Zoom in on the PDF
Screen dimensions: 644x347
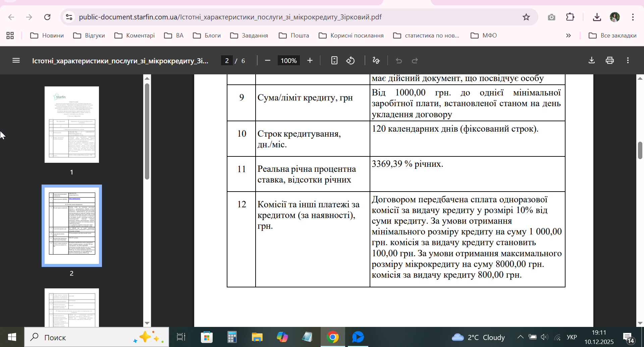[310, 61]
